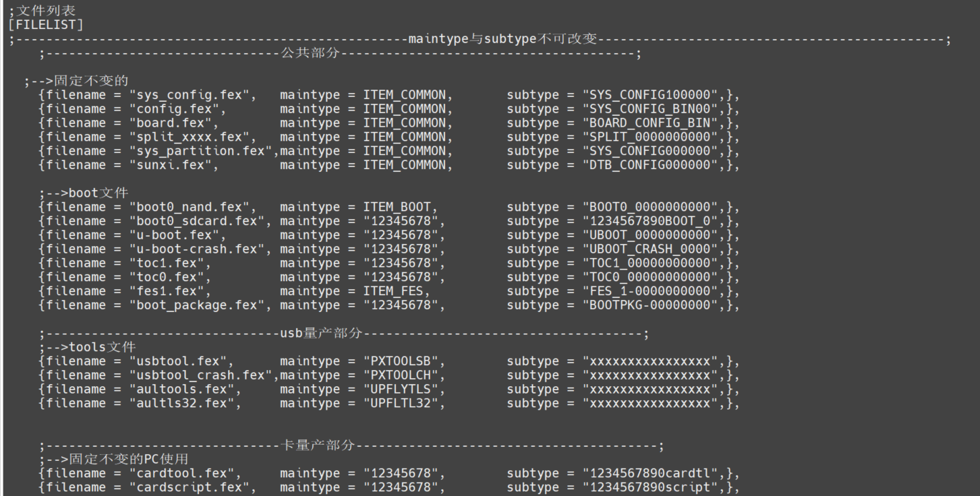The image size is (980, 496).
Task: Click the "aultls32.fex" filename
Action: pos(181,404)
